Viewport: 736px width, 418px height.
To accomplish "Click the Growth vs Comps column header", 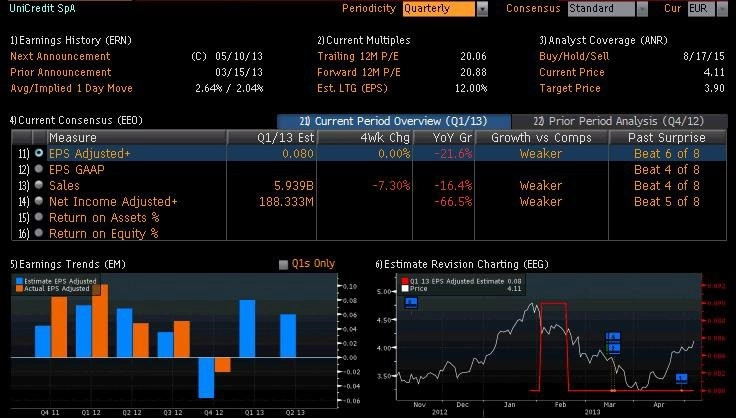I will tap(541, 137).
